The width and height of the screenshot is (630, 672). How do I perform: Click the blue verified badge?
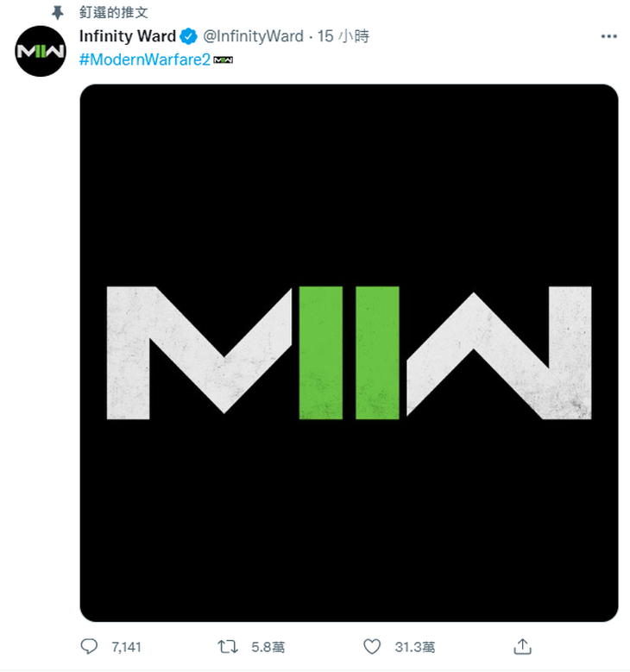click(x=188, y=36)
